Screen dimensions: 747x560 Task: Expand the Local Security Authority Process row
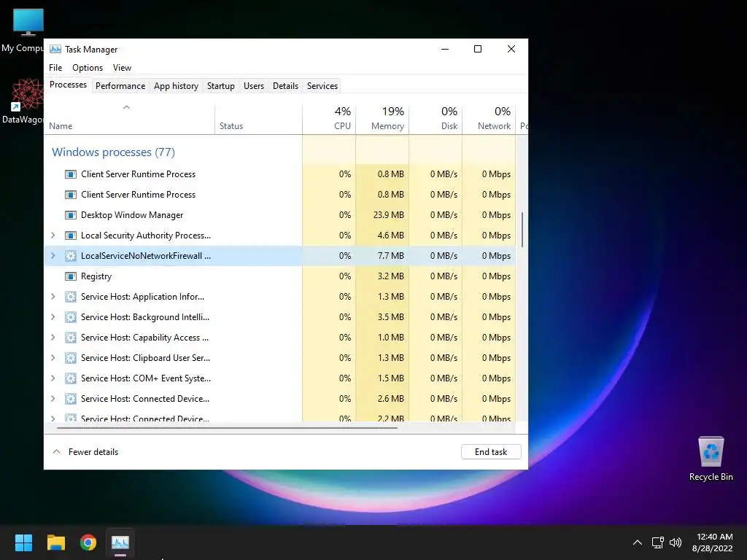53,236
